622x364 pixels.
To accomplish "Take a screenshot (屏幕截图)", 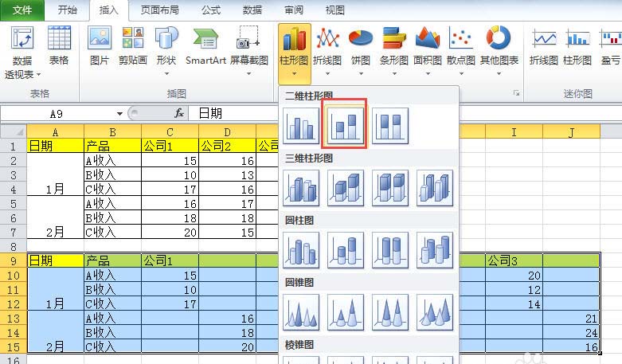I will point(248,49).
